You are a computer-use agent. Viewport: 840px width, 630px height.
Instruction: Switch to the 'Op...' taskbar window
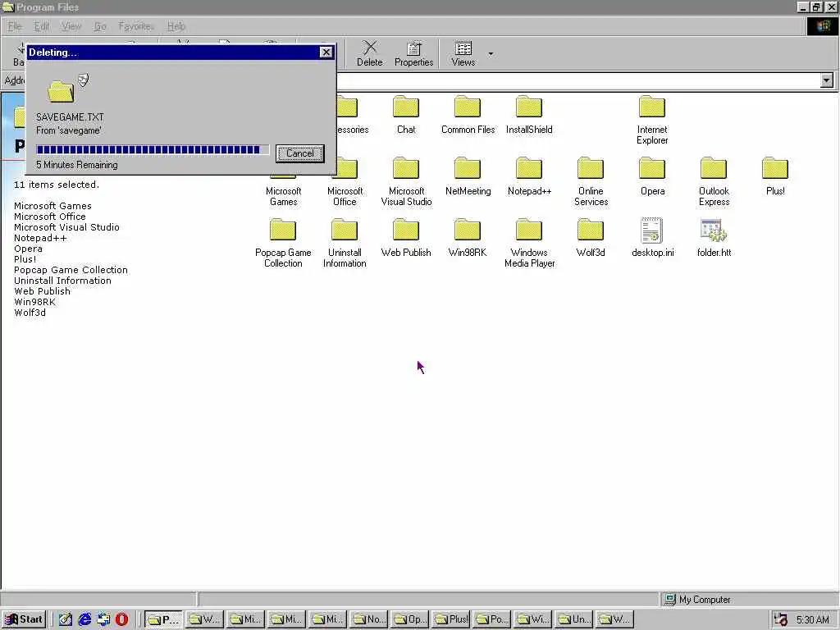[x=410, y=619]
